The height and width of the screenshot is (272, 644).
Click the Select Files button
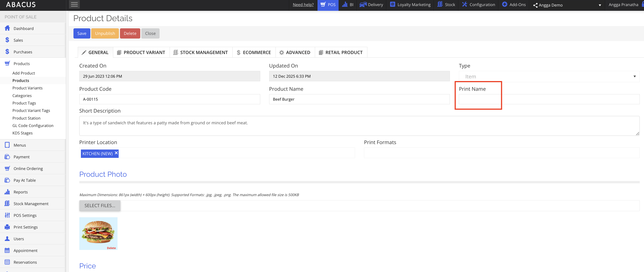click(100, 205)
